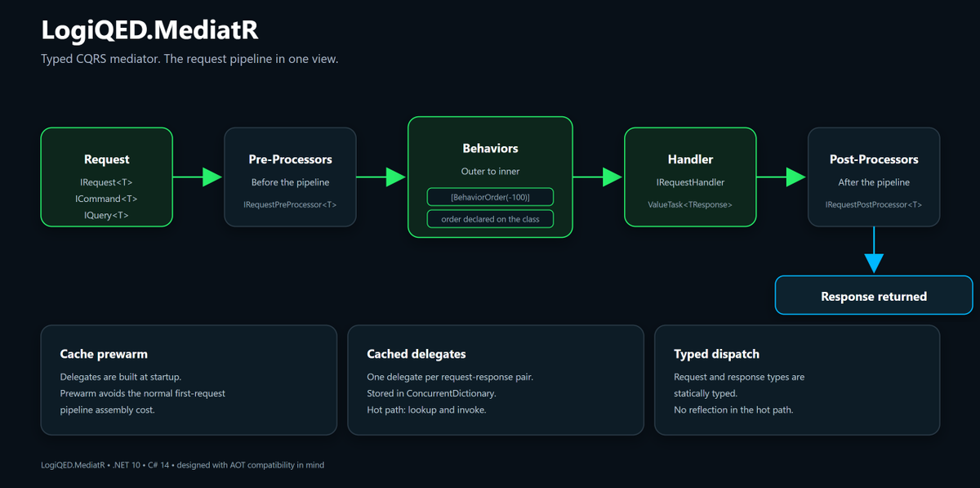The height and width of the screenshot is (488, 980).
Task: Select the Request box heading
Action: [107, 159]
